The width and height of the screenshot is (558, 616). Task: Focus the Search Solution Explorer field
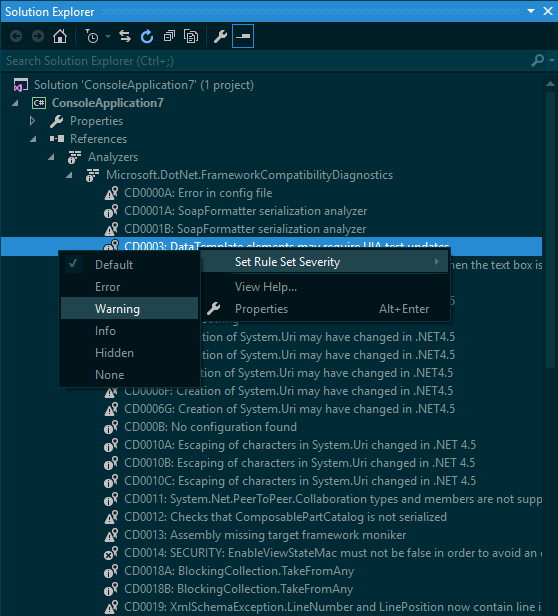(265, 61)
